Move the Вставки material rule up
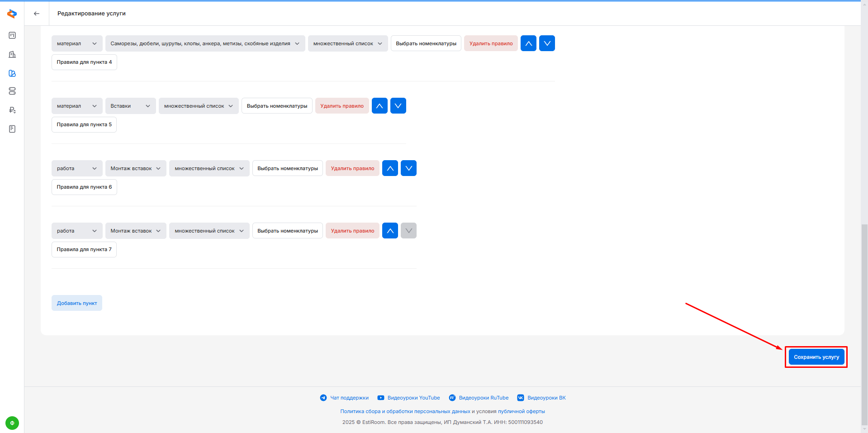Screen dimensions: 868x433 point(379,106)
